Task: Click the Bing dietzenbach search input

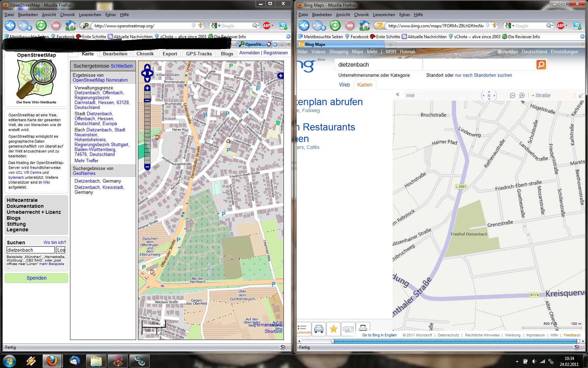Action: tap(378, 64)
